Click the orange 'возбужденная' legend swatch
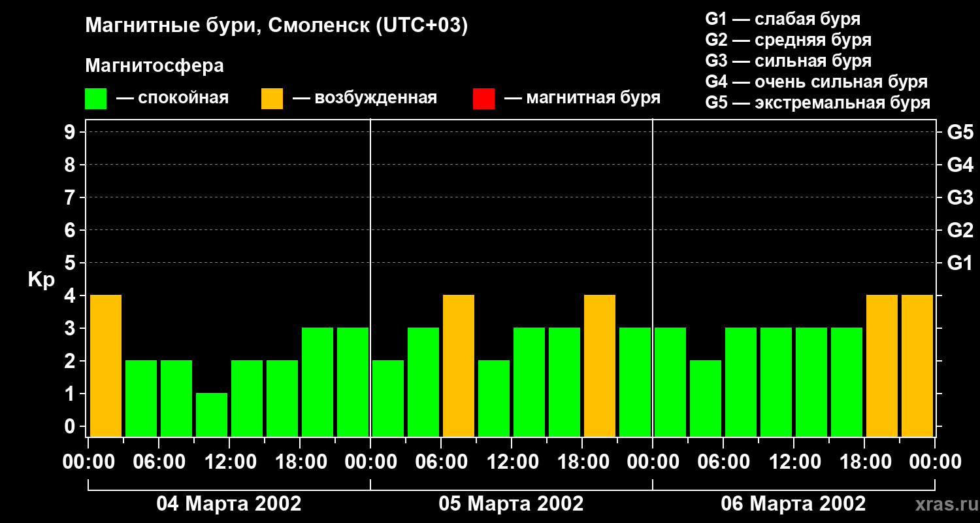The height and width of the screenshot is (523, 980). [x=272, y=99]
